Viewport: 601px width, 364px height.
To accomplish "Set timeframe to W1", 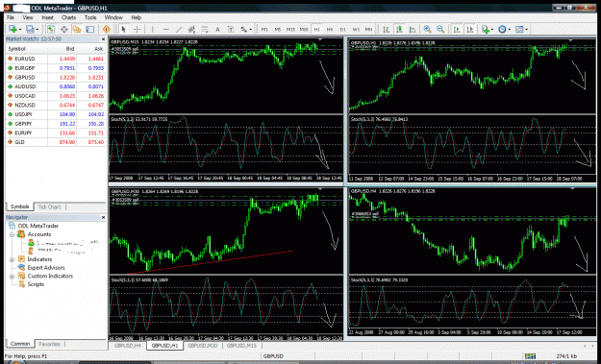I will click(356, 29).
